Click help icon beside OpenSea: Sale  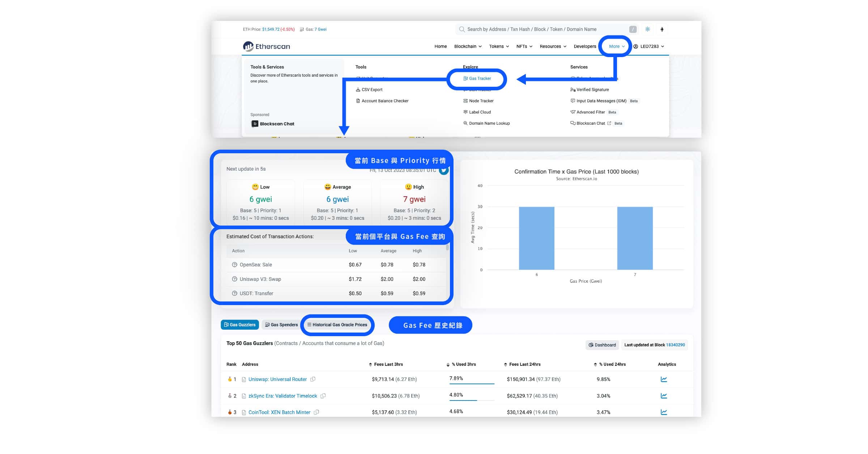[x=234, y=265]
